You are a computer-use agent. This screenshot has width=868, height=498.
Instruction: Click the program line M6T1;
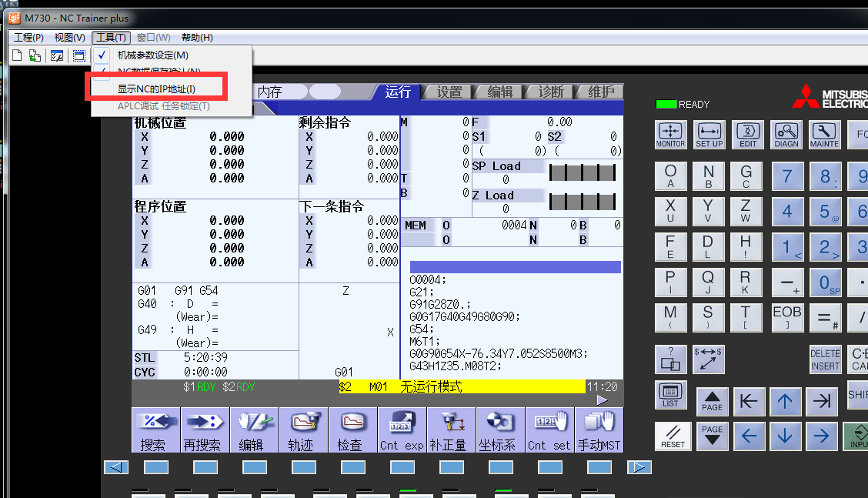pos(425,341)
